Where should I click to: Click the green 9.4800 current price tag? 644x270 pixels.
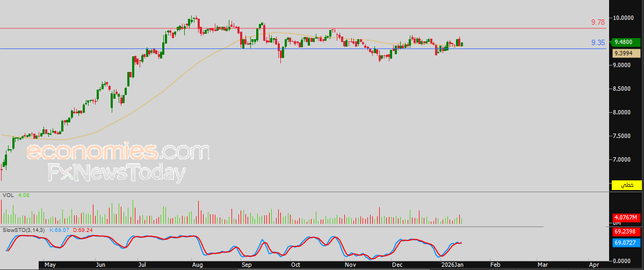point(626,42)
